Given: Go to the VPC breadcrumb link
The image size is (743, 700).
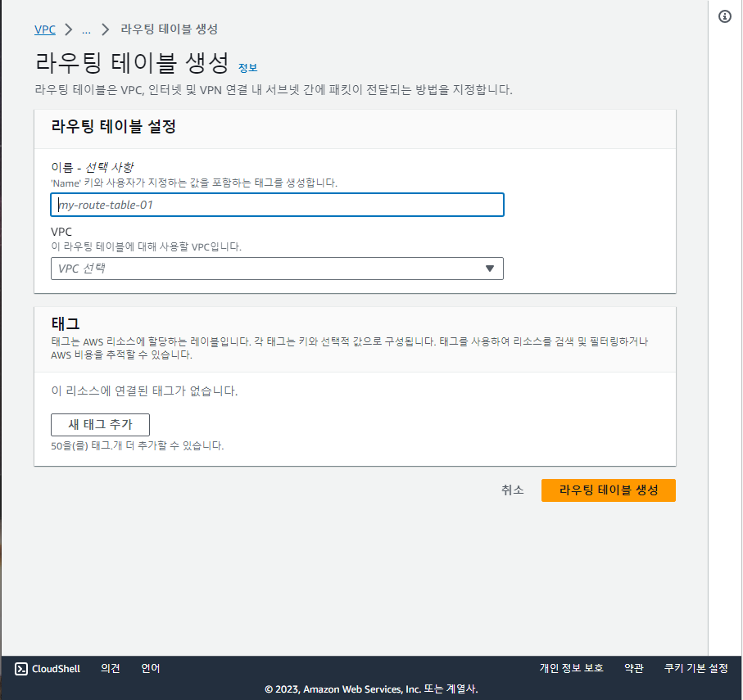Looking at the screenshot, I should [45, 29].
